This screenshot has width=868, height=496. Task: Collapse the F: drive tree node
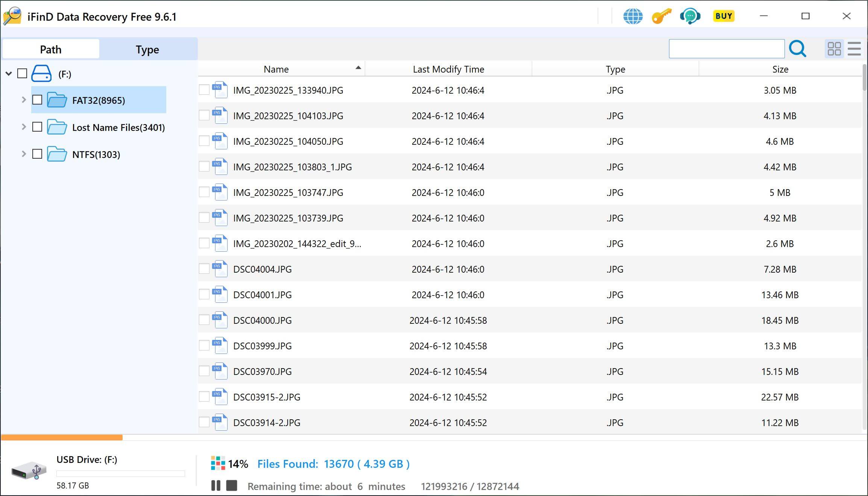[9, 73]
